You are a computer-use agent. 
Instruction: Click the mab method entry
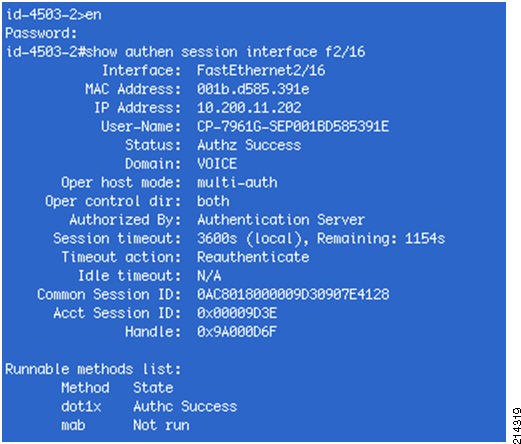(x=73, y=425)
